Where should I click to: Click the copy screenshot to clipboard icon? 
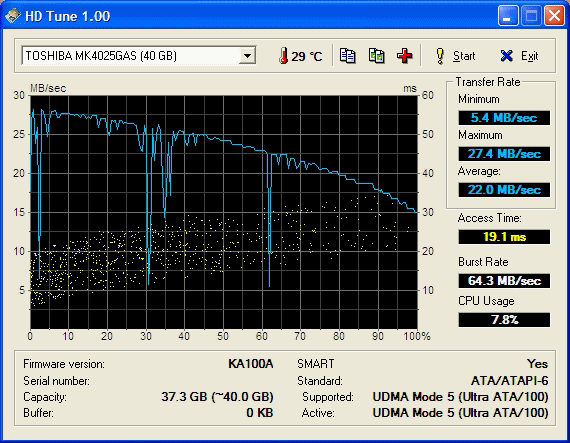pyautogui.click(x=377, y=56)
